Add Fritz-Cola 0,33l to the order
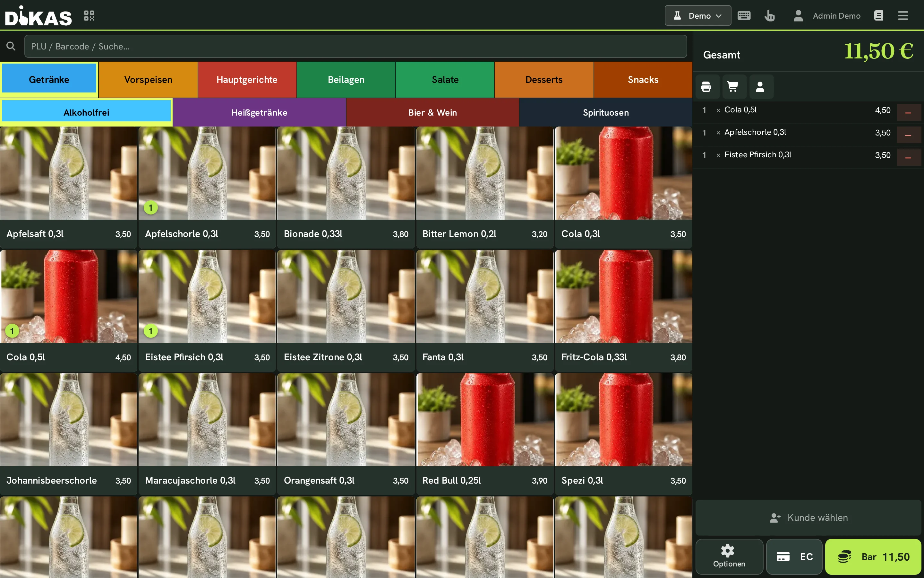924x578 pixels. (624, 311)
